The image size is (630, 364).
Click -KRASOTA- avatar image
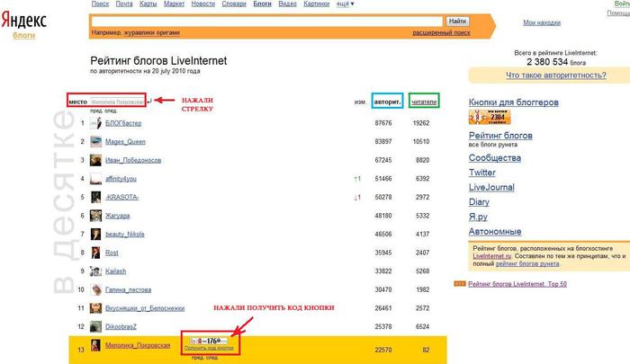95,197
